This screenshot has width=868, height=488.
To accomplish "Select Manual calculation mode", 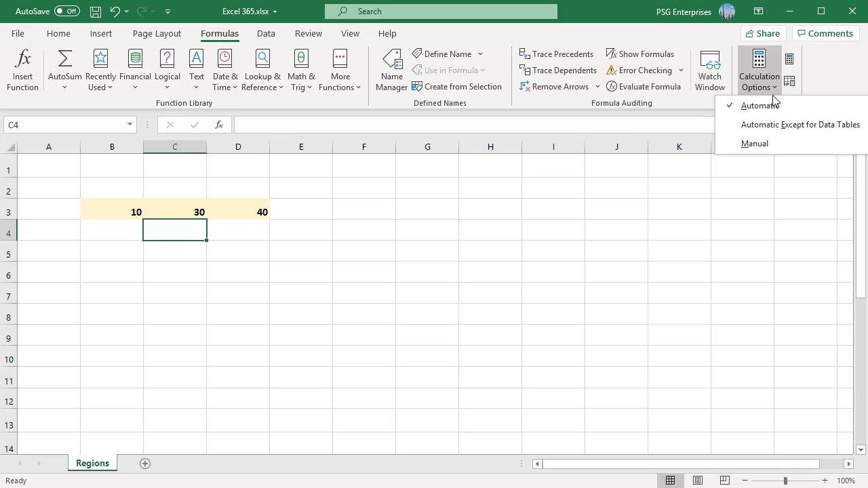I will pyautogui.click(x=754, y=144).
